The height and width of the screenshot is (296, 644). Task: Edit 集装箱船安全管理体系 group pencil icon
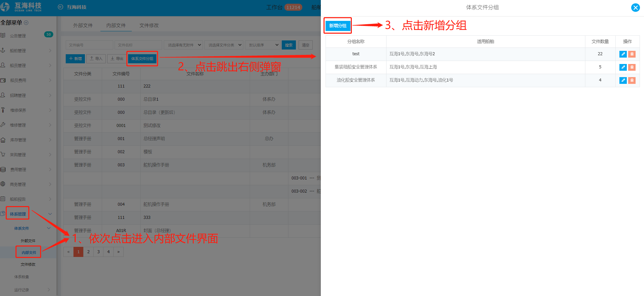coord(623,67)
